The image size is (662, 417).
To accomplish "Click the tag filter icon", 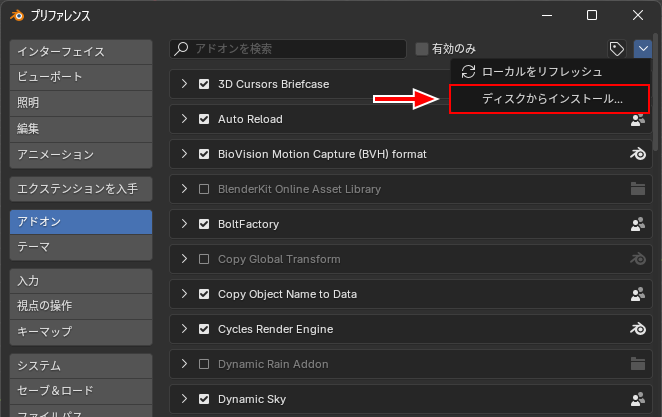I will coord(617,48).
